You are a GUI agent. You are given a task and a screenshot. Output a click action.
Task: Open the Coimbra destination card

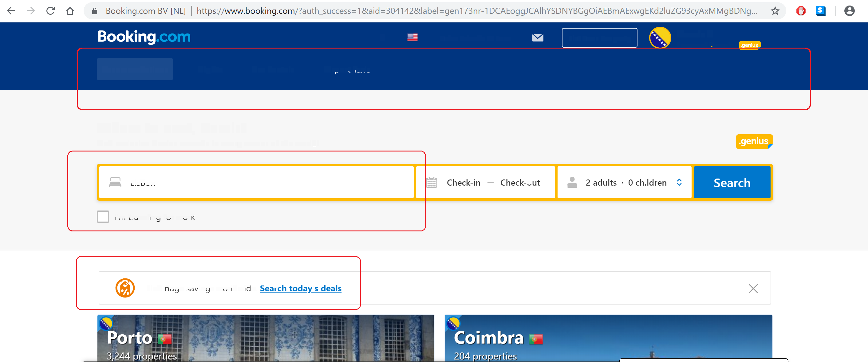608,338
